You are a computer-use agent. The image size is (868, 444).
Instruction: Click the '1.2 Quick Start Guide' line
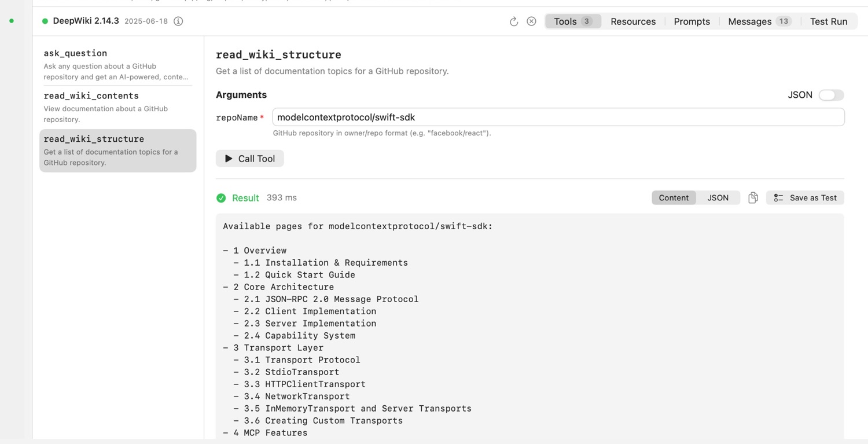294,275
